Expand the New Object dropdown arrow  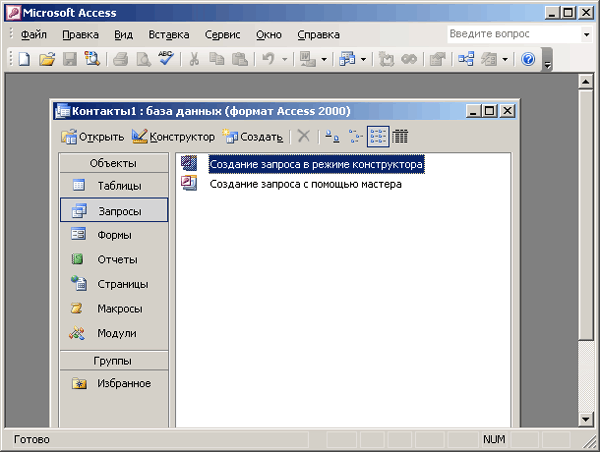(x=505, y=59)
